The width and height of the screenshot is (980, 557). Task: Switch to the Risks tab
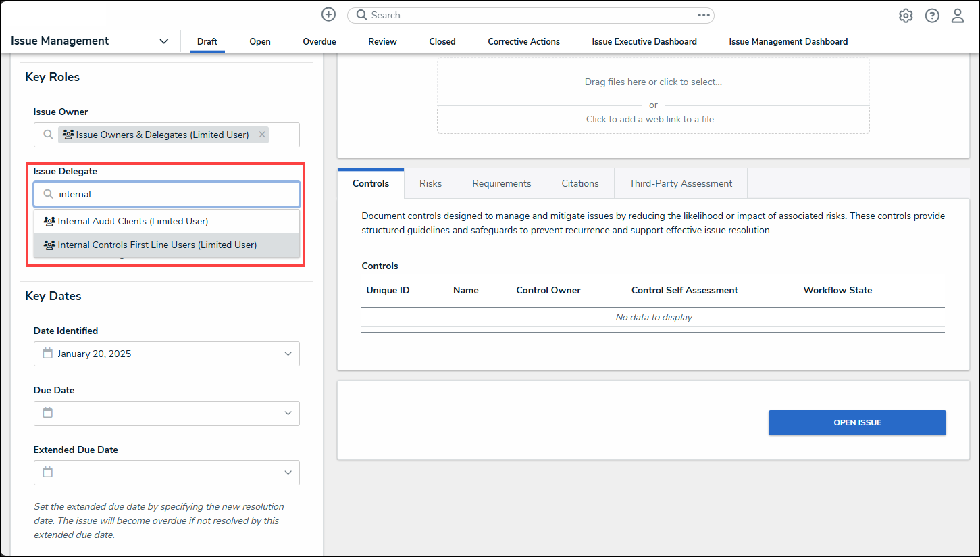(430, 183)
